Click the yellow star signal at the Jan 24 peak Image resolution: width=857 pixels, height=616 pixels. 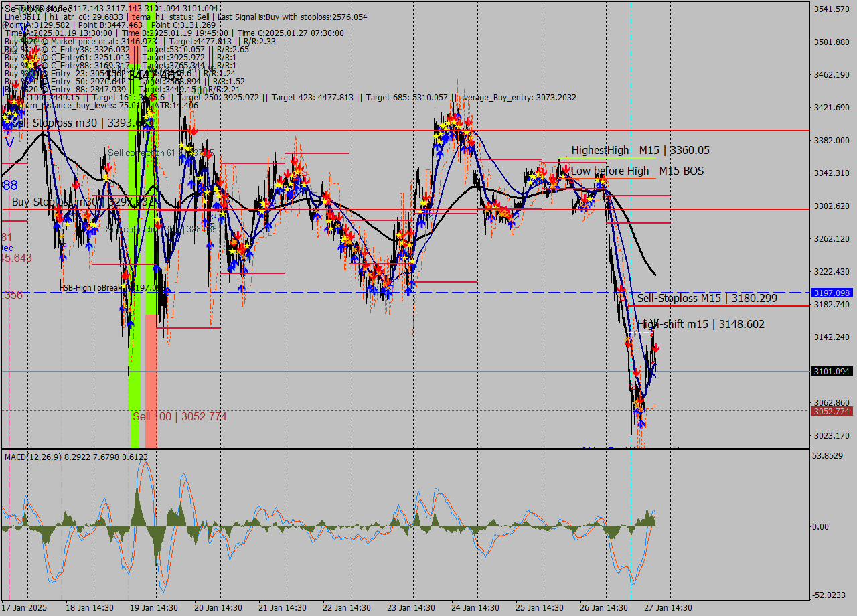(454, 122)
